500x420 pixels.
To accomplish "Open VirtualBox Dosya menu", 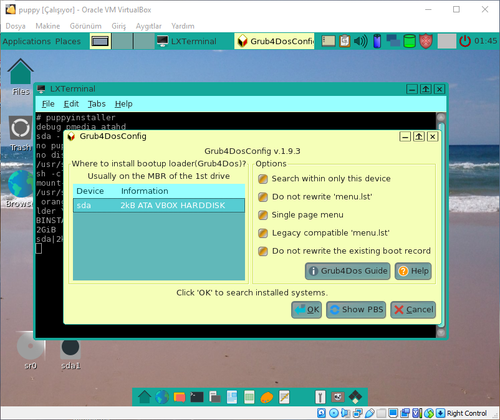I will click(15, 26).
